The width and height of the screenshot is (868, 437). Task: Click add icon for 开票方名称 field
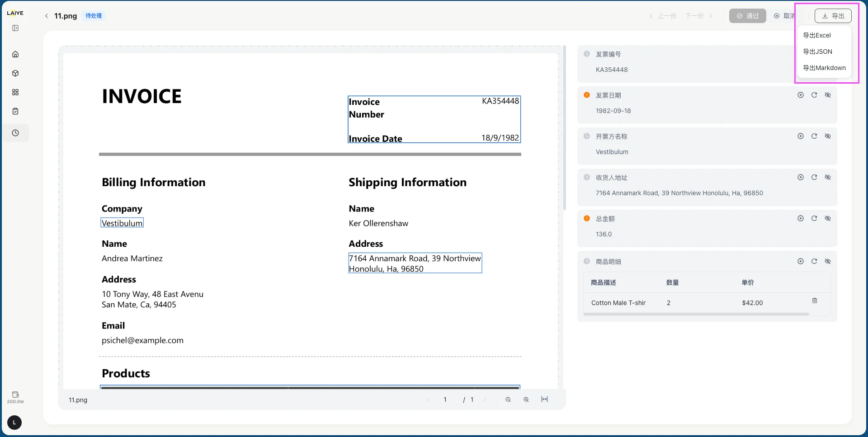click(x=801, y=136)
